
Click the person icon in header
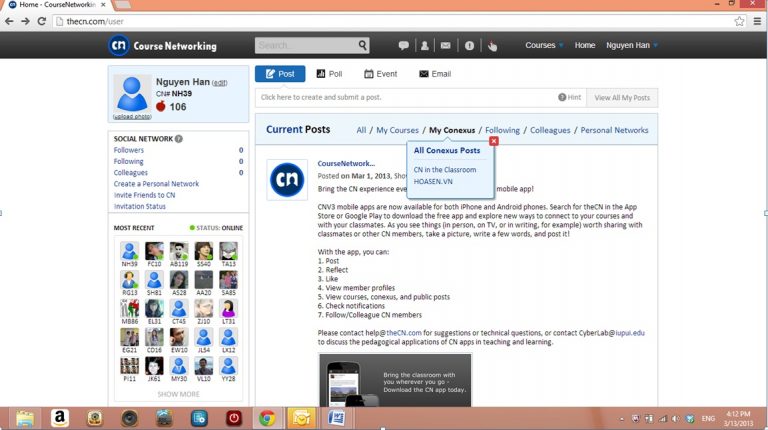pyautogui.click(x=424, y=45)
